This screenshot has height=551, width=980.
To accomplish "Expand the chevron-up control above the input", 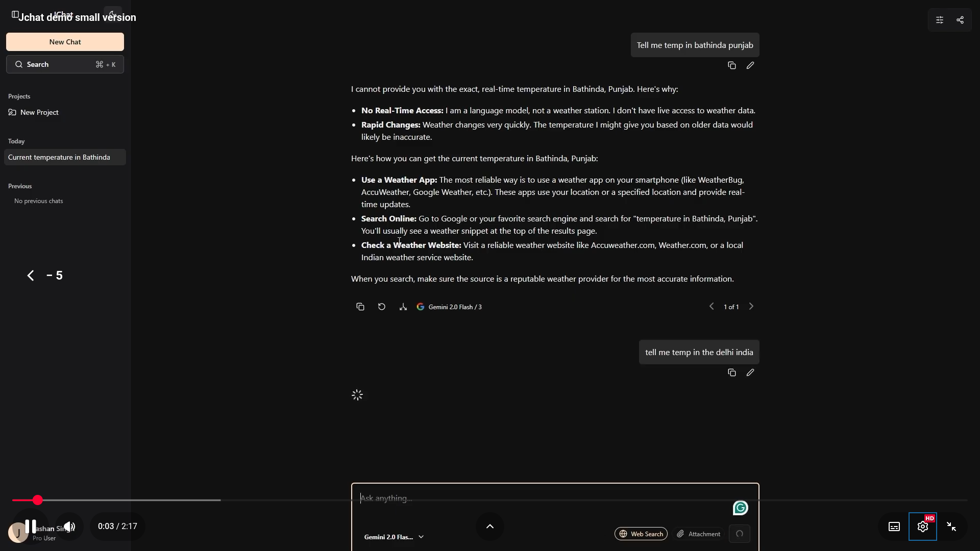I will 490,527.
